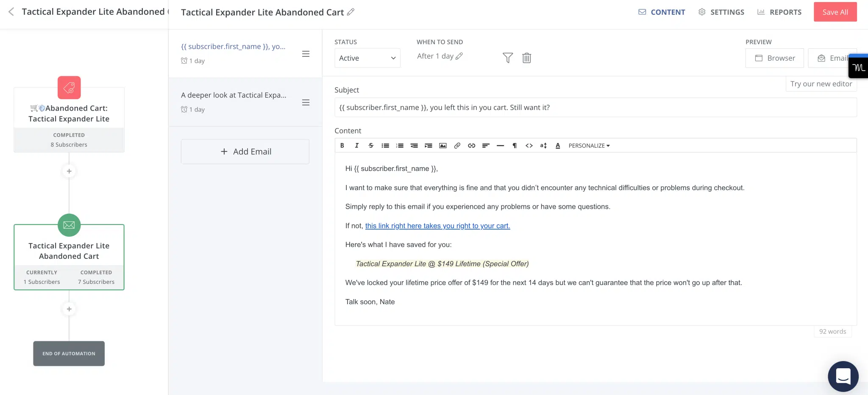This screenshot has width=868, height=395.
Task: Open the filter funnel for this email
Action: point(508,58)
